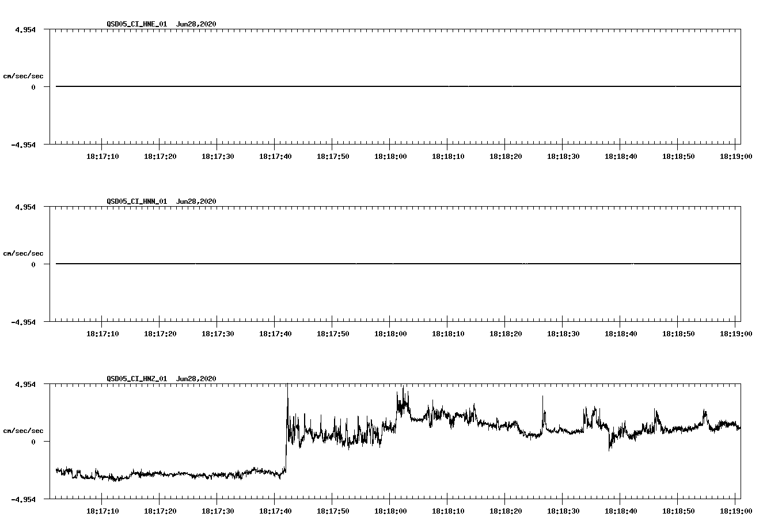This screenshot has width=782, height=532.
Task: Click the 18:17:50 time label under the HNN plot
Action: [x=333, y=333]
